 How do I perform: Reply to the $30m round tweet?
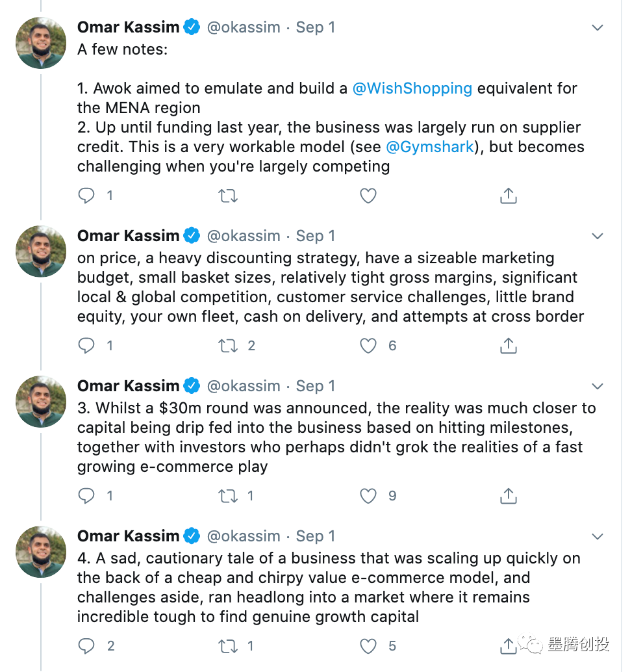(x=86, y=496)
